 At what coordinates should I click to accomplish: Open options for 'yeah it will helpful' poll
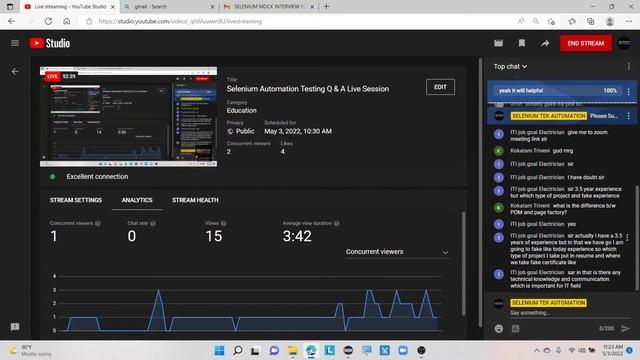tap(629, 91)
